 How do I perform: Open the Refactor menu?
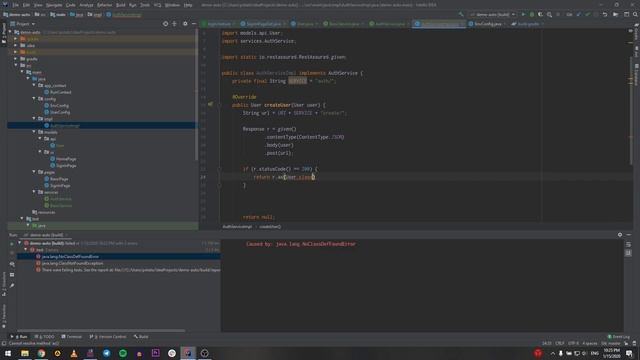pos(104,5)
